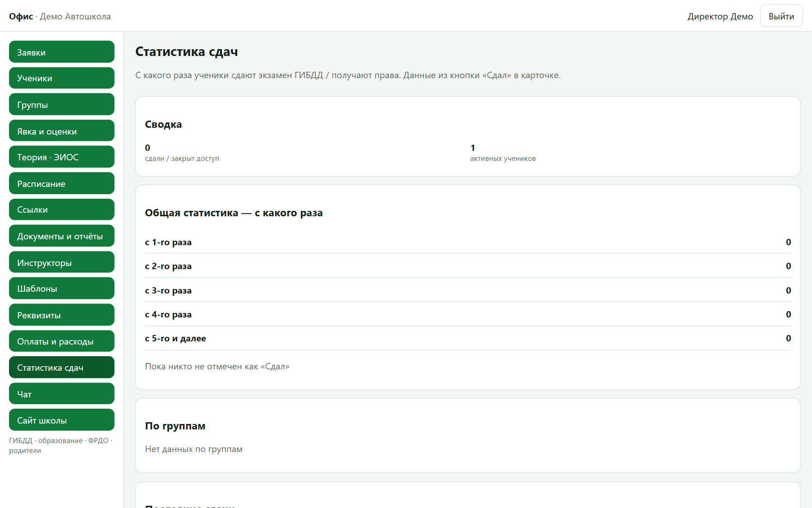
Task: Click the page description about экзамен ГИБДД
Action: pos(348,75)
